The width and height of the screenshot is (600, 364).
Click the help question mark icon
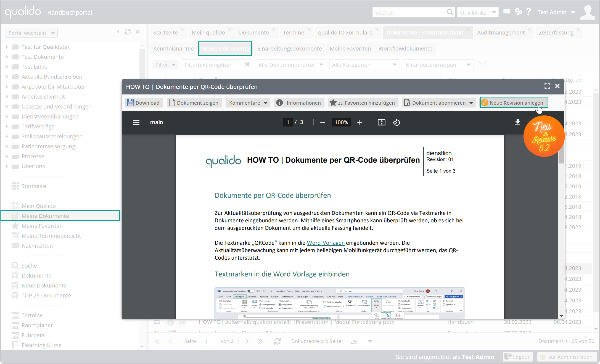pos(528,12)
